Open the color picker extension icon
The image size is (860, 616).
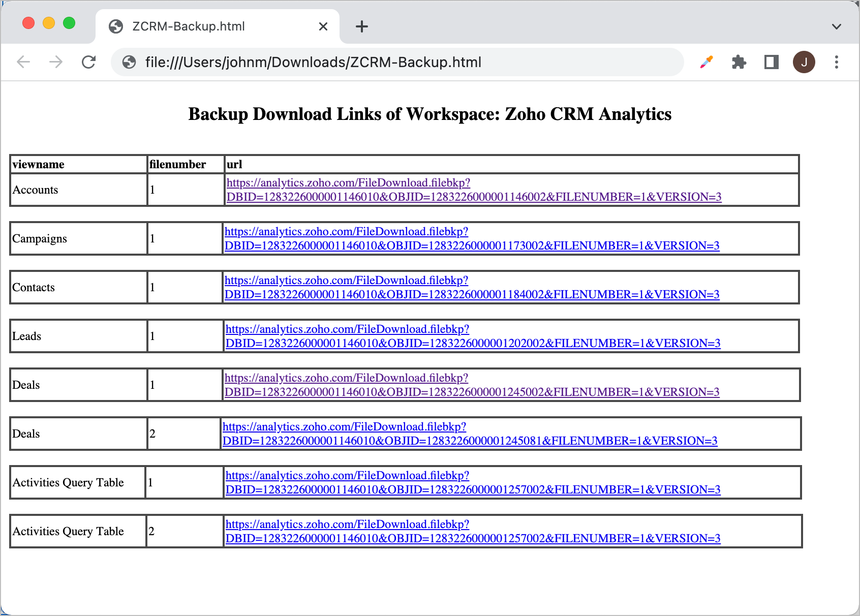(x=707, y=62)
